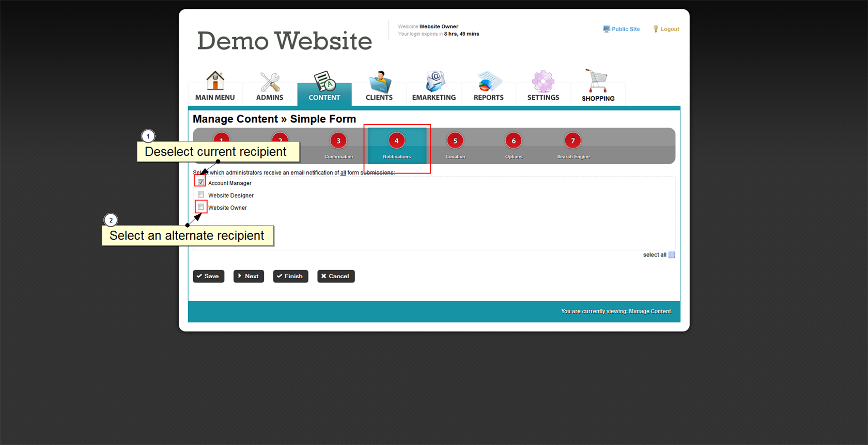
Task: Click the Shopping cart icon
Action: coord(598,82)
